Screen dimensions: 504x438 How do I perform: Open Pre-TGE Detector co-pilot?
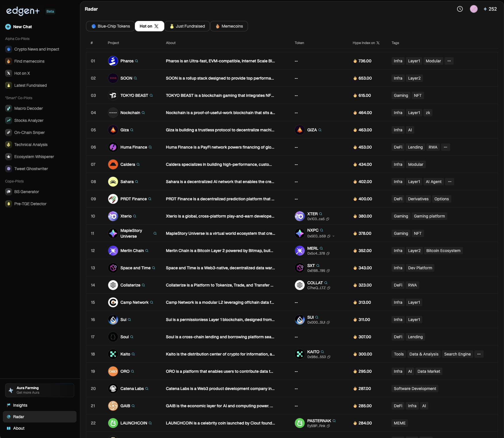30,204
